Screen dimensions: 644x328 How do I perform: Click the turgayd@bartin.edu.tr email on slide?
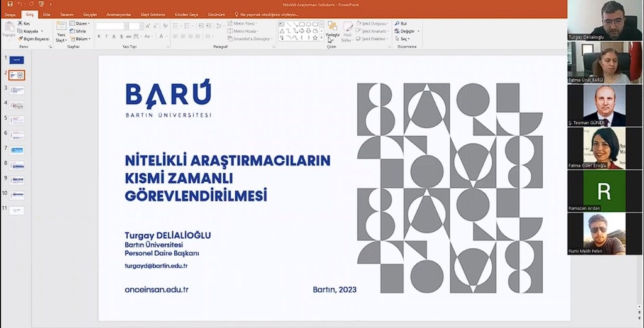coord(156,266)
